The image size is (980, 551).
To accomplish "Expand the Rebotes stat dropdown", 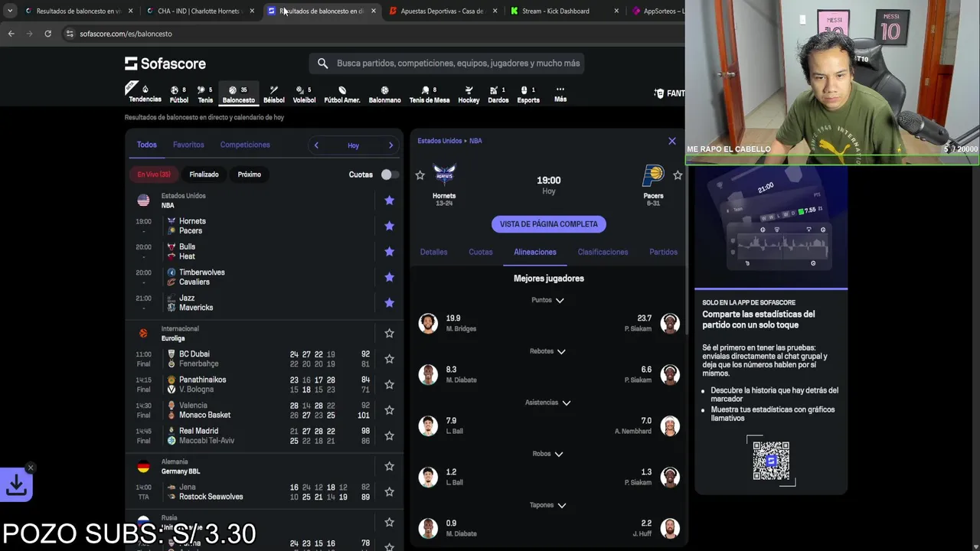I will (x=548, y=351).
